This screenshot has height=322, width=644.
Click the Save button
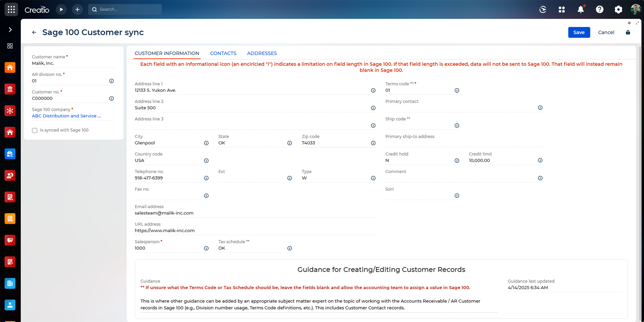coord(579,32)
